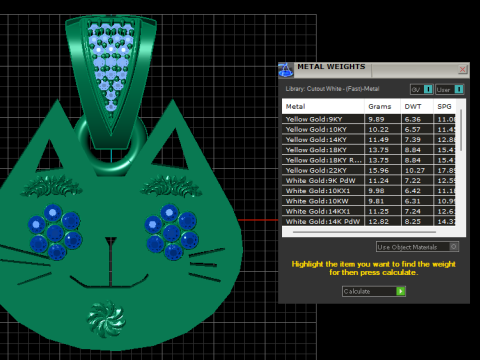Click the 10.27 DWT value

(x=415, y=170)
